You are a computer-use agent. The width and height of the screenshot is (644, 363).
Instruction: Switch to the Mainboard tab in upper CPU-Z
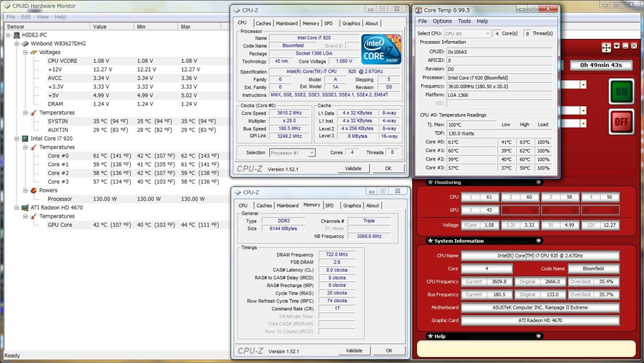287,23
